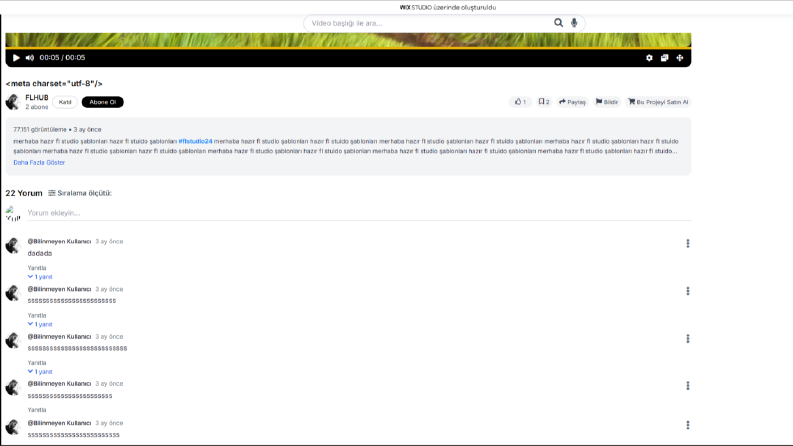Click dadada commenter's avatar
Viewport: 793px width, 446px height.
13,246
